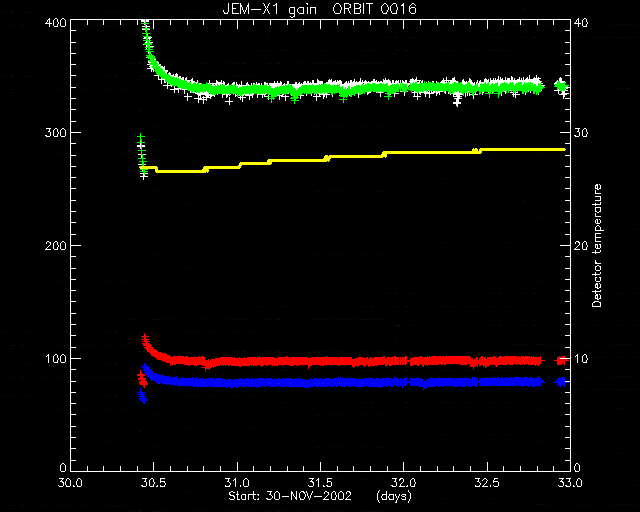Click the isolated green cluster near day 33
The width and height of the screenshot is (640, 512).
562,86
